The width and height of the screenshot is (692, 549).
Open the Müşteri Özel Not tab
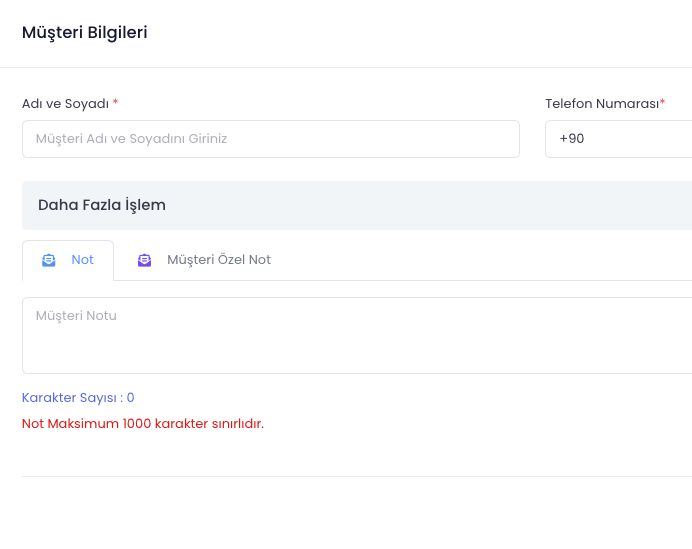point(218,260)
